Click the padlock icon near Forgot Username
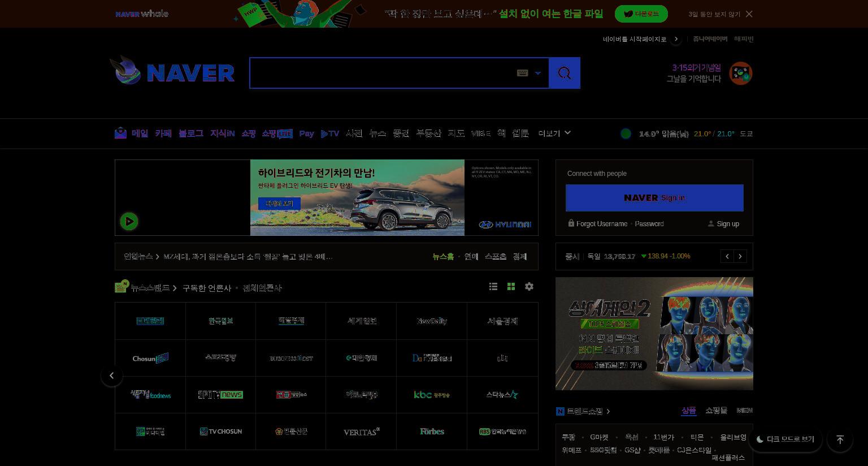Screen dimensions: 868x466 [x=571, y=223]
